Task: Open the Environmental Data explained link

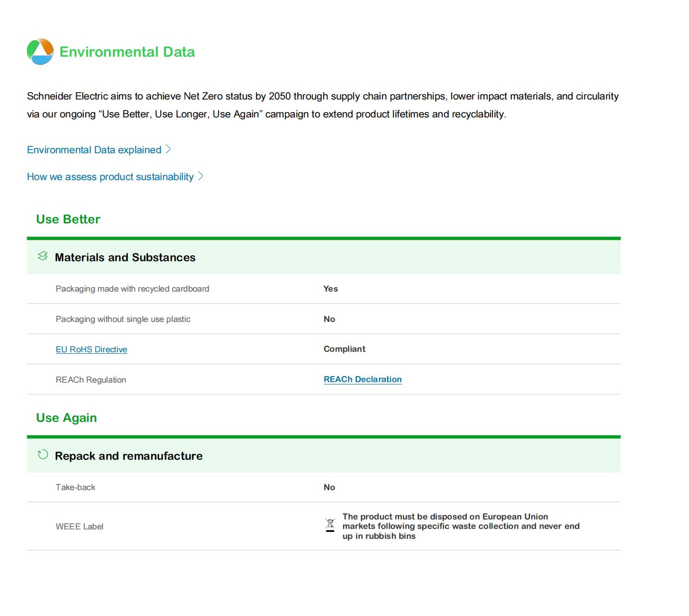Action: click(94, 150)
